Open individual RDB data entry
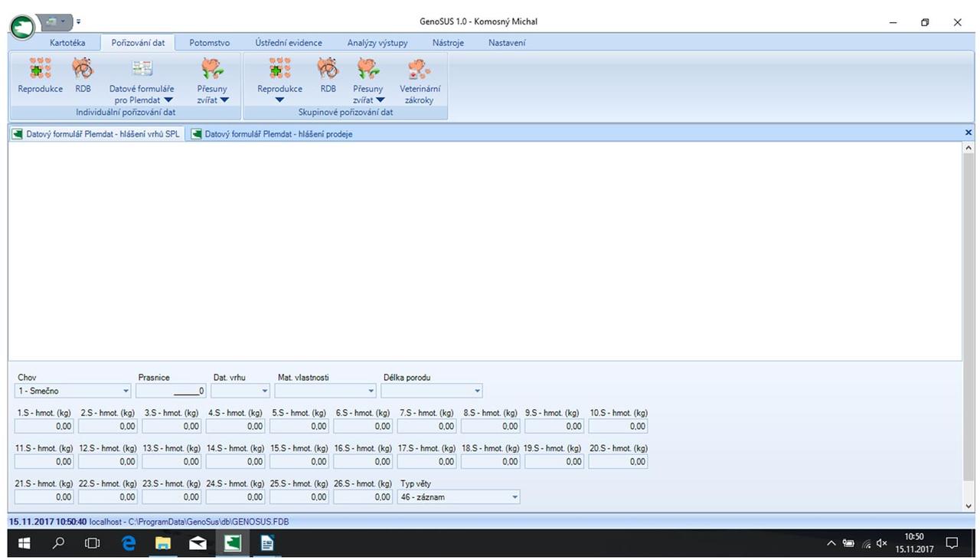The height and width of the screenshot is (560, 980). click(83, 77)
